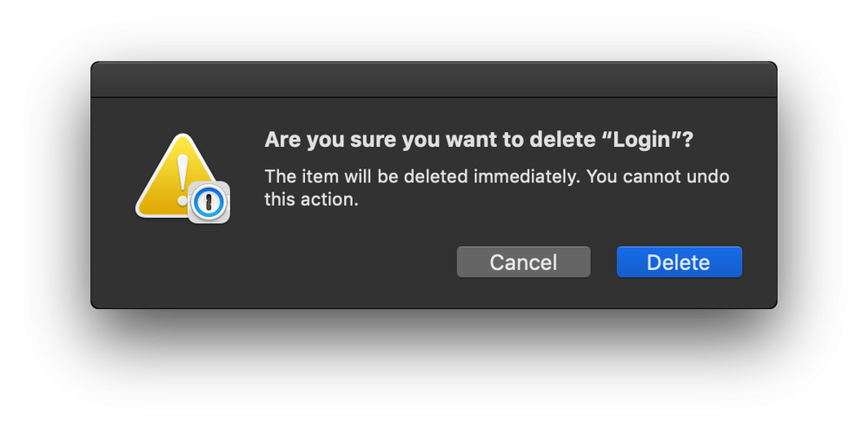Click the word "immediately" in the message
868x429 pixels.
point(526,177)
